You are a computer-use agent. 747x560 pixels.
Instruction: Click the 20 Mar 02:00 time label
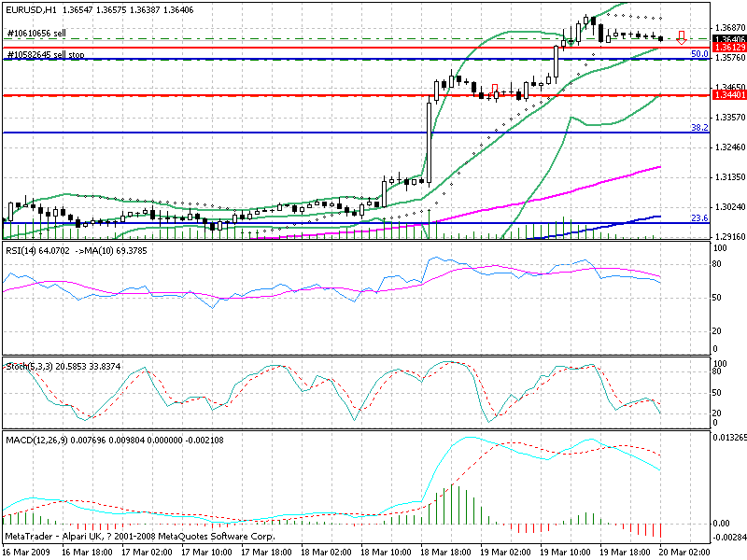685,553
